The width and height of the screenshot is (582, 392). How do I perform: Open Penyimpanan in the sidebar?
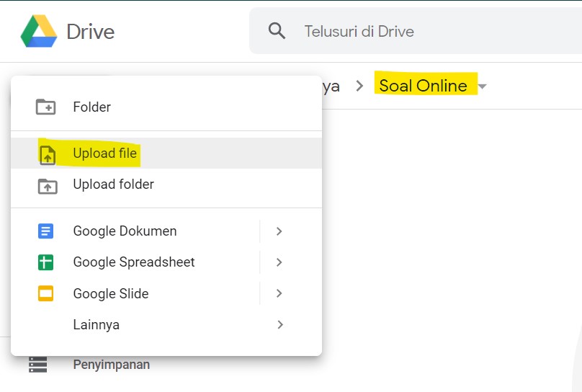(x=112, y=365)
